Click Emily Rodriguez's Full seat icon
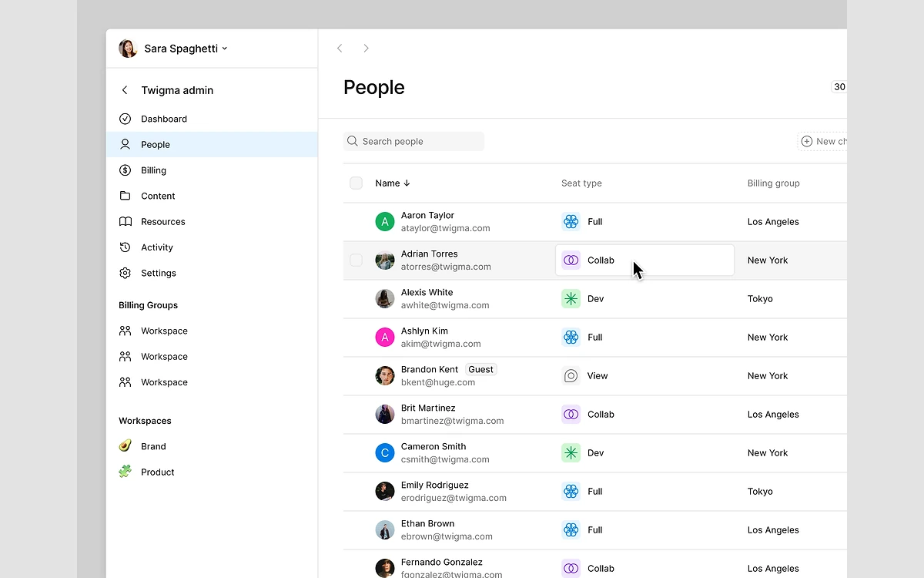Viewport: 924px width, 578px height. 571,492
